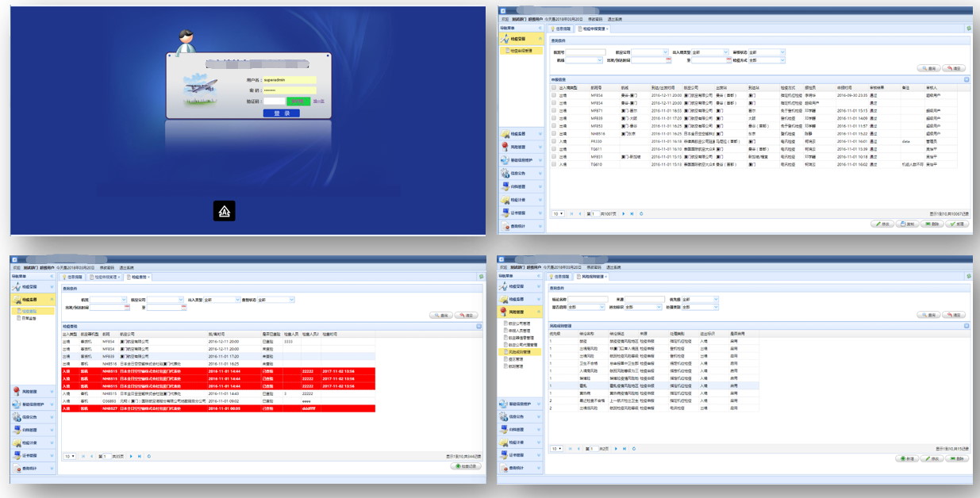Jump to last page in 风险规则管理 pagination
980x498 pixels.
point(625,449)
